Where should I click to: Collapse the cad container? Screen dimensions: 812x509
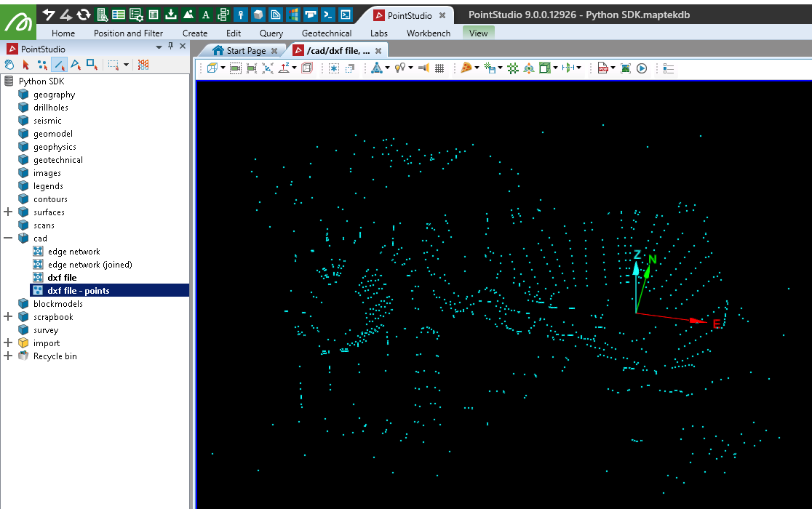8,239
